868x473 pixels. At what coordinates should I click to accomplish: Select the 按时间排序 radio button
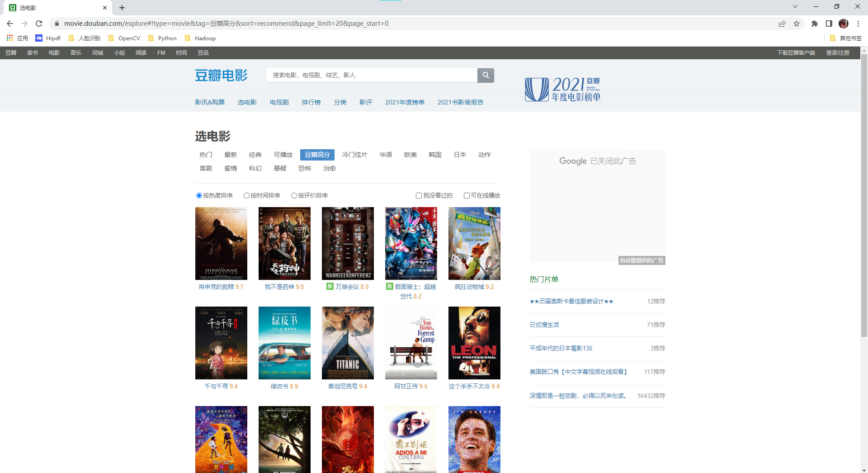[x=246, y=195]
